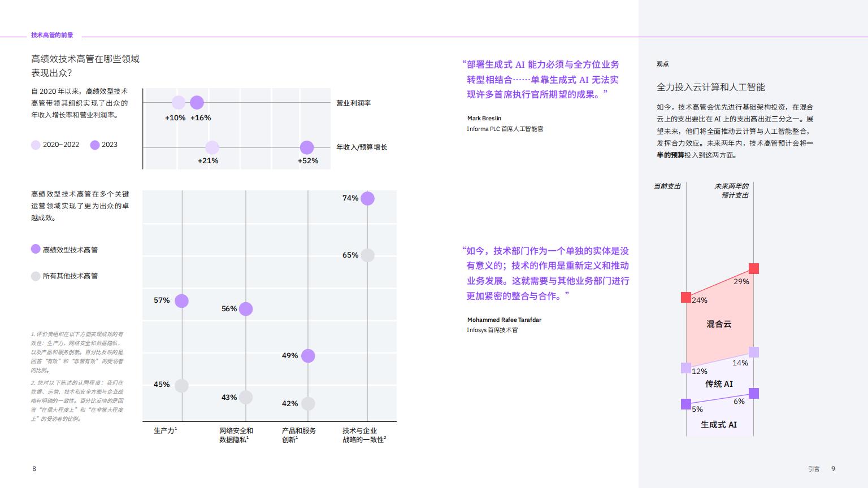The width and height of the screenshot is (868, 488).
Task: Click Informa PLC 首席人工智能官 caption
Action: pyautogui.click(x=505, y=129)
